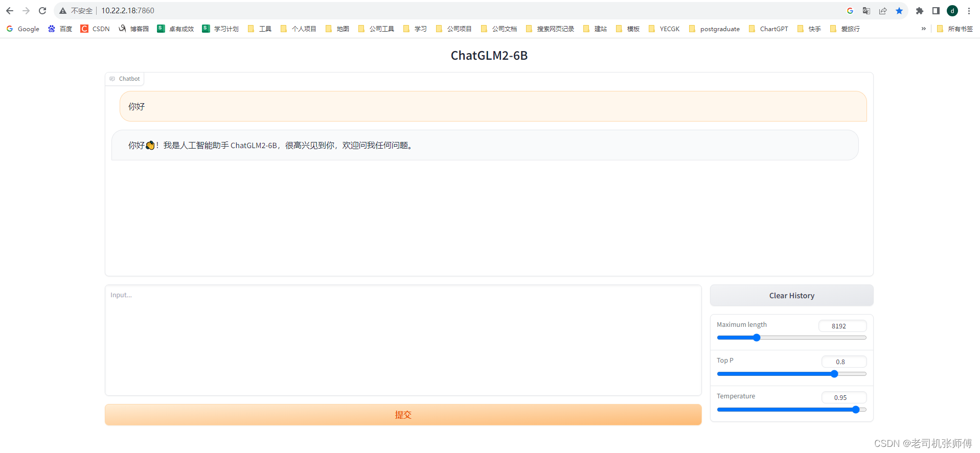Screen dimensions: 980x453
Task: Click the not-secure warning triangle icon
Action: pos(63,11)
